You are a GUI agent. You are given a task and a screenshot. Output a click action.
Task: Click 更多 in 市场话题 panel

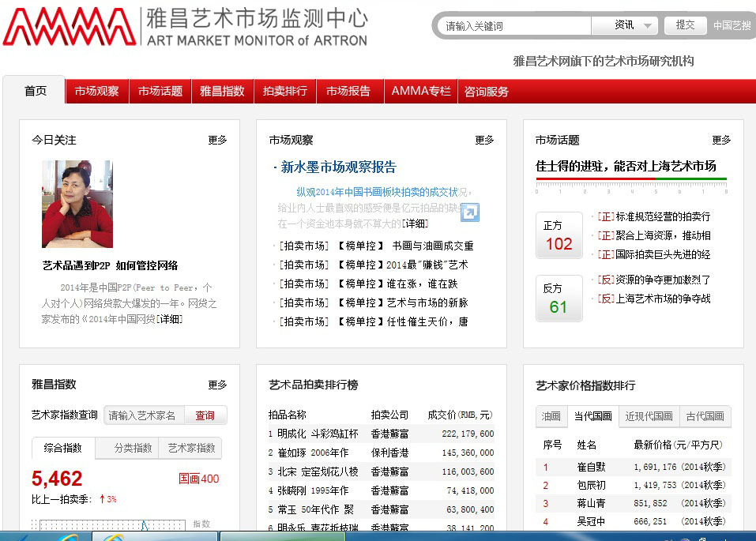coord(721,140)
